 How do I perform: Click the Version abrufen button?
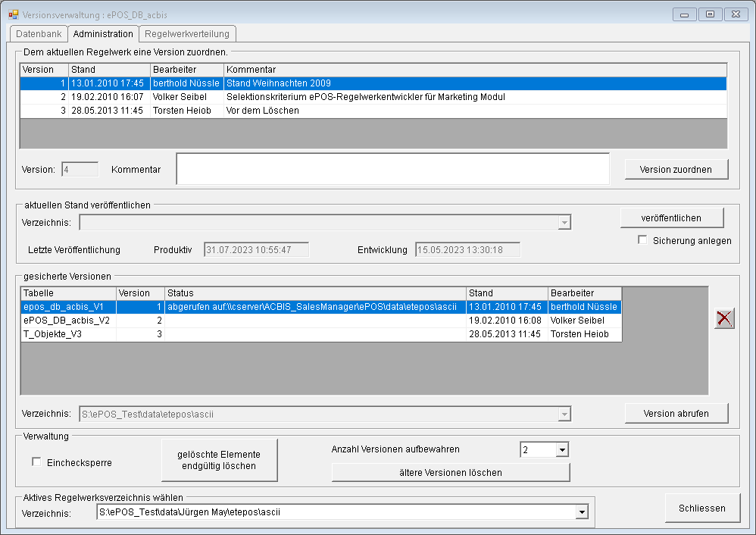pos(676,414)
